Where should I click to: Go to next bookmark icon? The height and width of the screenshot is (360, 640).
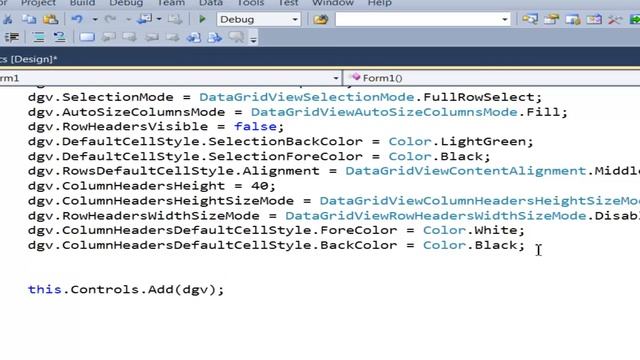click(x=130, y=38)
